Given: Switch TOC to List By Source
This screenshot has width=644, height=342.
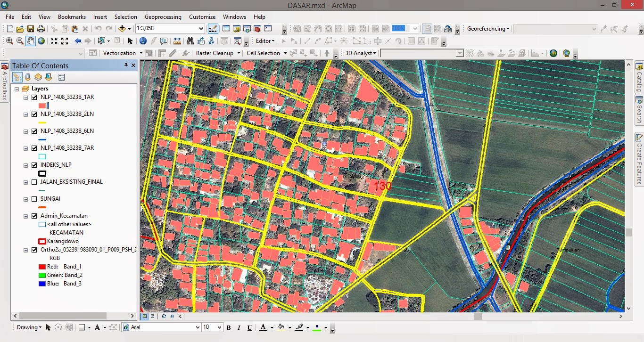Looking at the screenshot, I should [28, 77].
